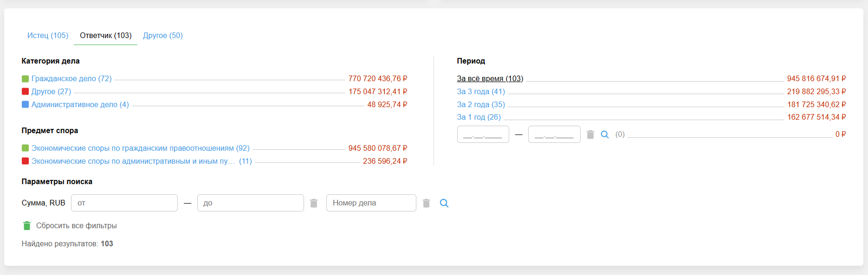Click Сбросить все фильтры link
The height and width of the screenshot is (275, 868).
click(77, 226)
